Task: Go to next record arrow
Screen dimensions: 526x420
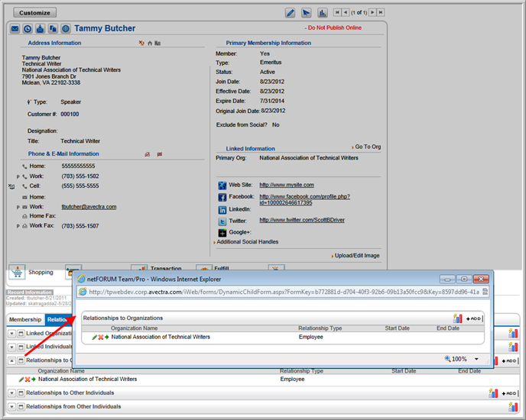Action: (372, 12)
